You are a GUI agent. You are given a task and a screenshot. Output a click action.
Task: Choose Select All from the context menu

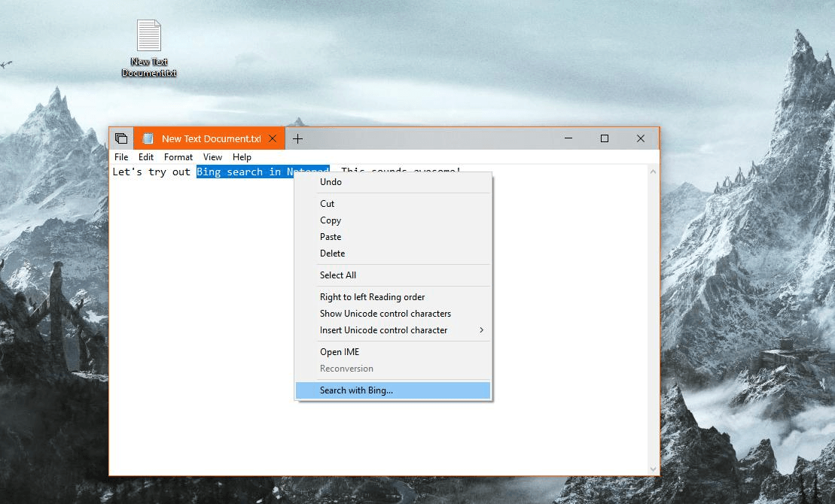coord(393,275)
